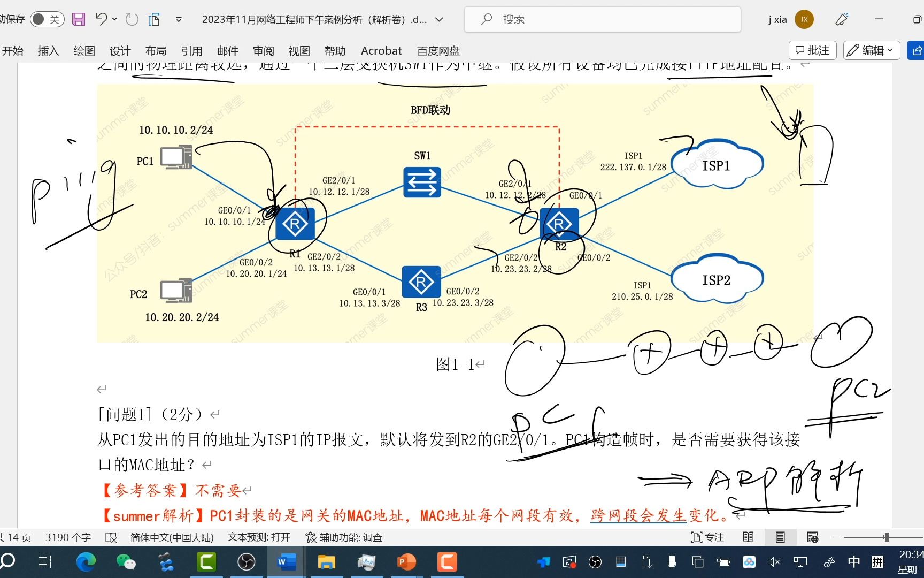924x578 pixels.
Task: Open Microsoft Edge from taskbar
Action: click(x=86, y=562)
